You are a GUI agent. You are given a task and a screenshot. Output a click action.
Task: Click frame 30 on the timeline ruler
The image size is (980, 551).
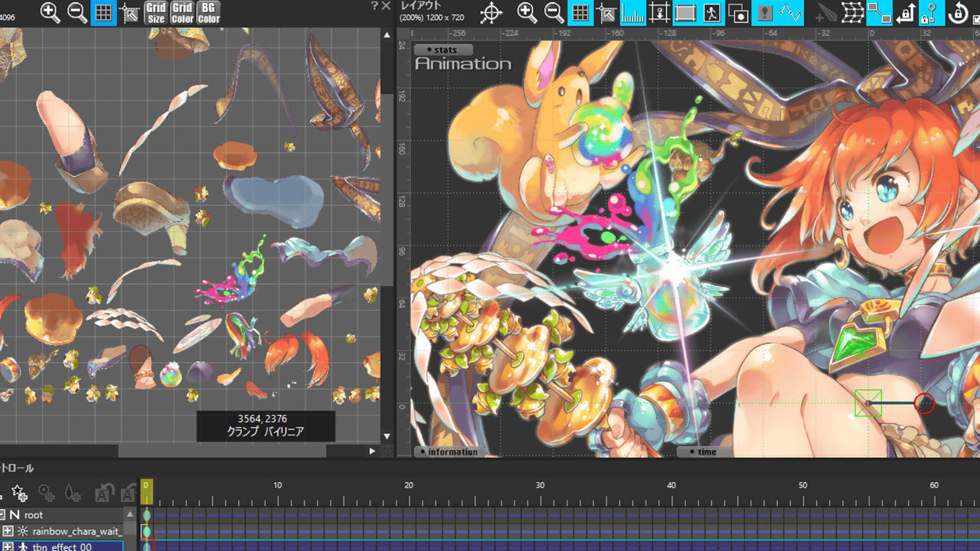coord(540,485)
